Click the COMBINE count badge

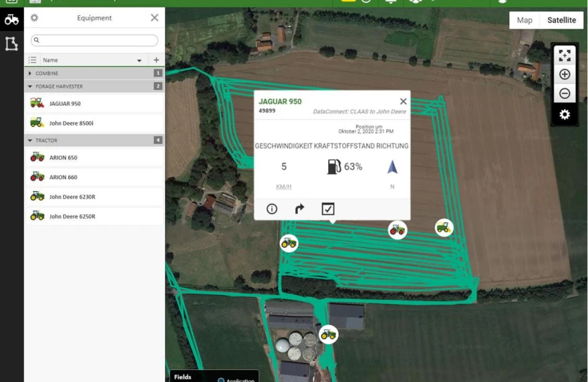[158, 73]
